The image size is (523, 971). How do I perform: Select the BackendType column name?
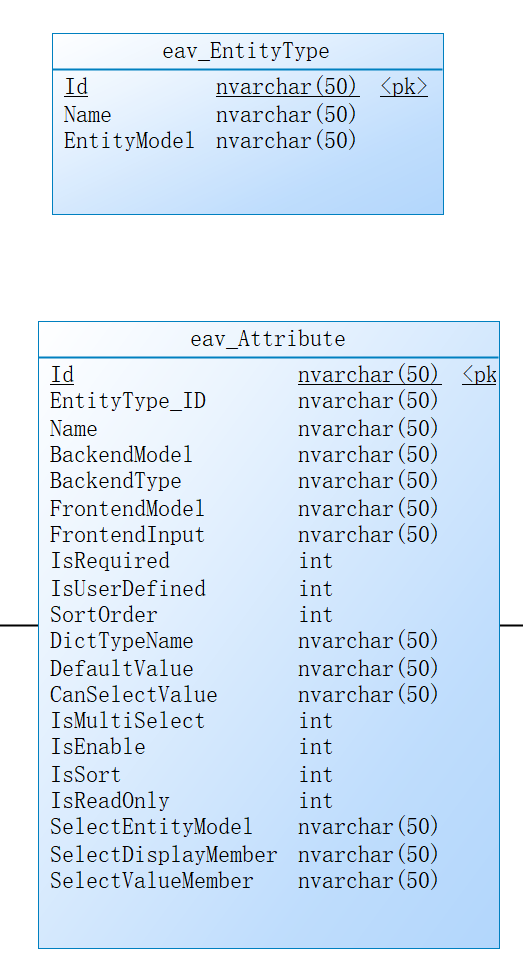(115, 481)
